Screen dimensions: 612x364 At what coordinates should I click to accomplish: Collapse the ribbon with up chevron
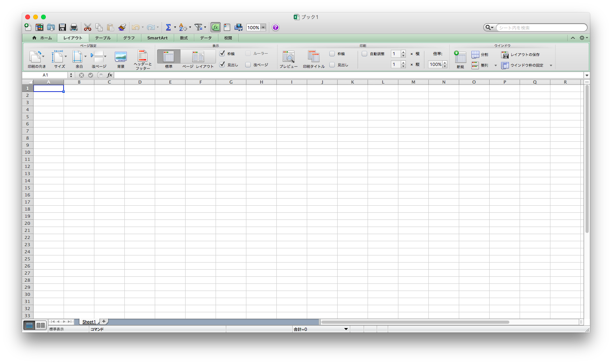pyautogui.click(x=573, y=38)
